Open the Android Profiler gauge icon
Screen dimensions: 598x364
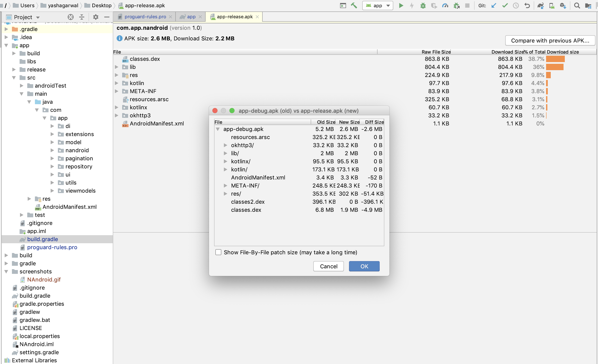(x=445, y=5)
